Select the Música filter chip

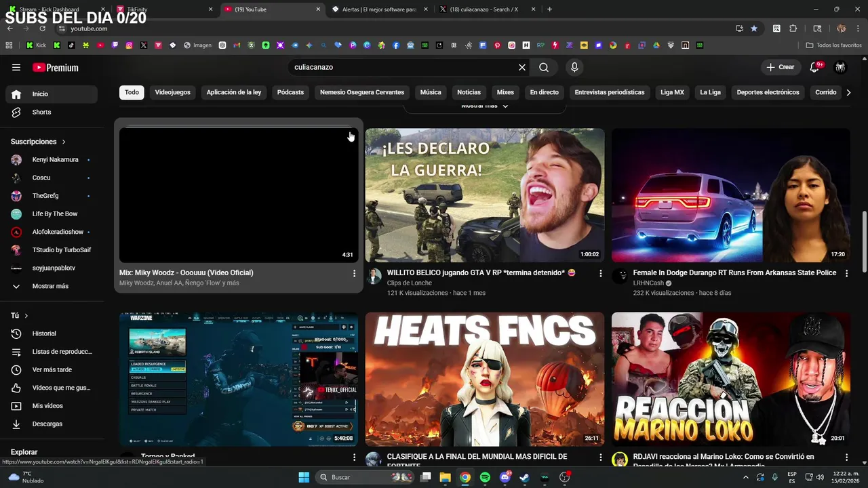(431, 92)
